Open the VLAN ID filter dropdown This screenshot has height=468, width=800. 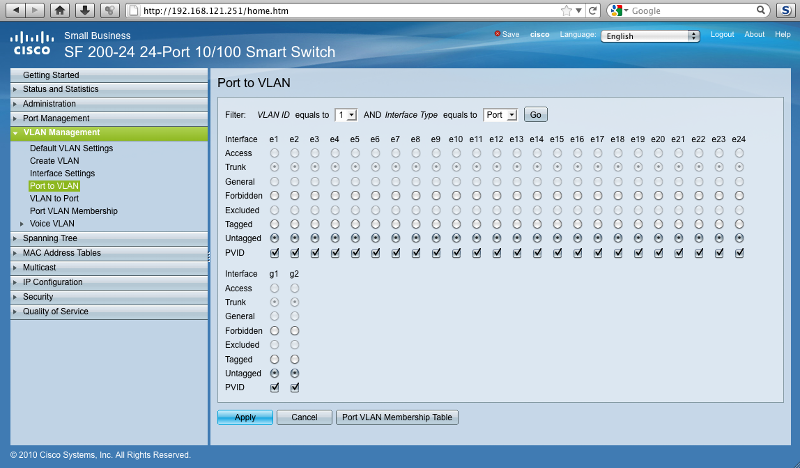pos(345,115)
